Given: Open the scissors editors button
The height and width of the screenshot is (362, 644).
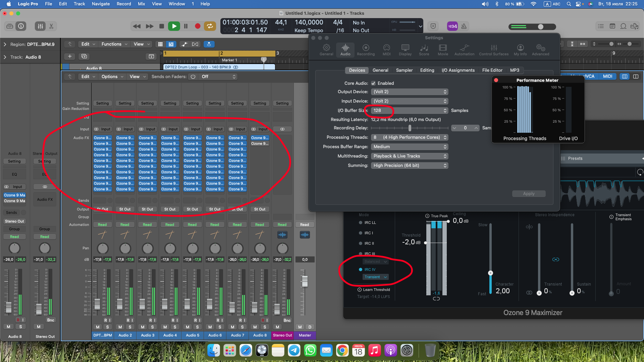Looking at the screenshot, I should pos(51,26).
